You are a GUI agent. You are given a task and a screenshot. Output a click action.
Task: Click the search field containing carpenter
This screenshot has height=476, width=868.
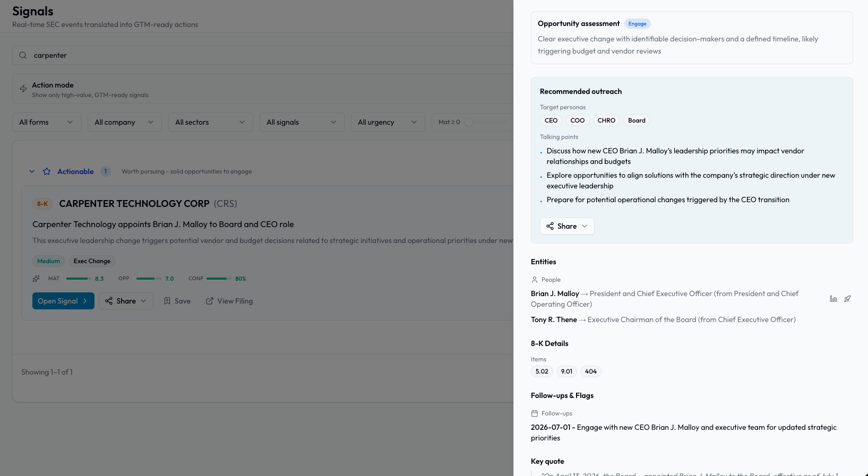pyautogui.click(x=265, y=55)
